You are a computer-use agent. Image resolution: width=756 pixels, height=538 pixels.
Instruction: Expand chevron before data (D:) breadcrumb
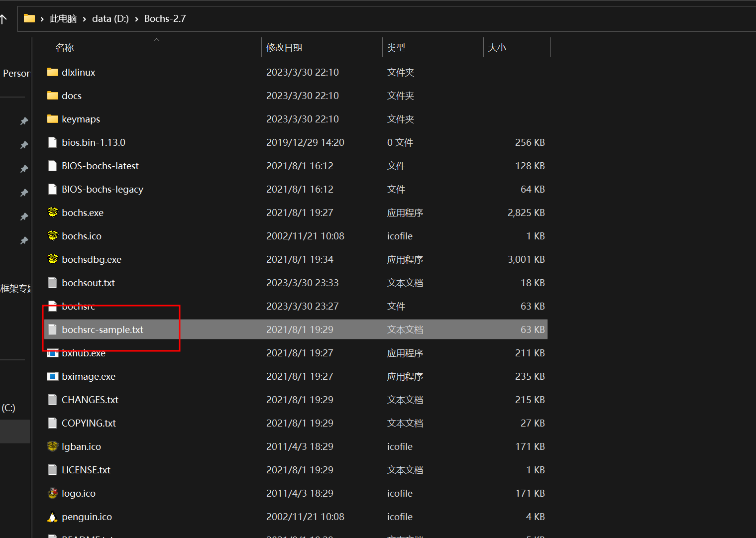(x=85, y=19)
